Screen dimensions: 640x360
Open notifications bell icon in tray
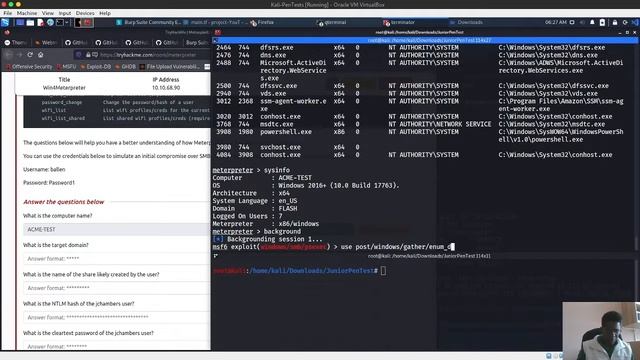pyautogui.click(x=592, y=22)
